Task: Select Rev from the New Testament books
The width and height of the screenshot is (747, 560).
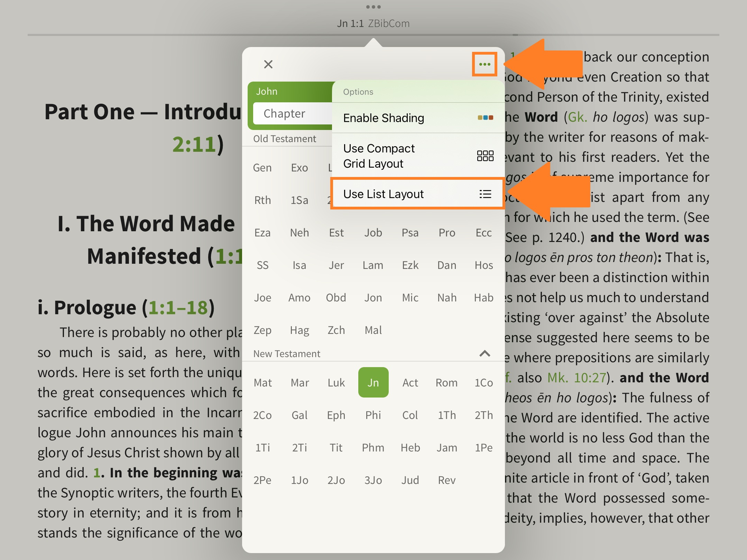Action: tap(447, 480)
